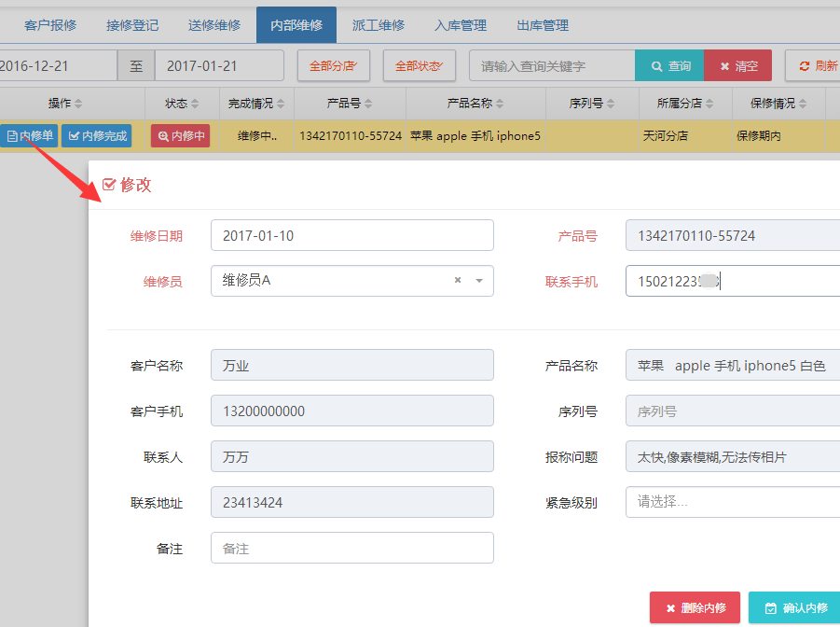Click the 客户名称 field showing 万业
Image resolution: width=840 pixels, height=627 pixels.
click(352, 365)
